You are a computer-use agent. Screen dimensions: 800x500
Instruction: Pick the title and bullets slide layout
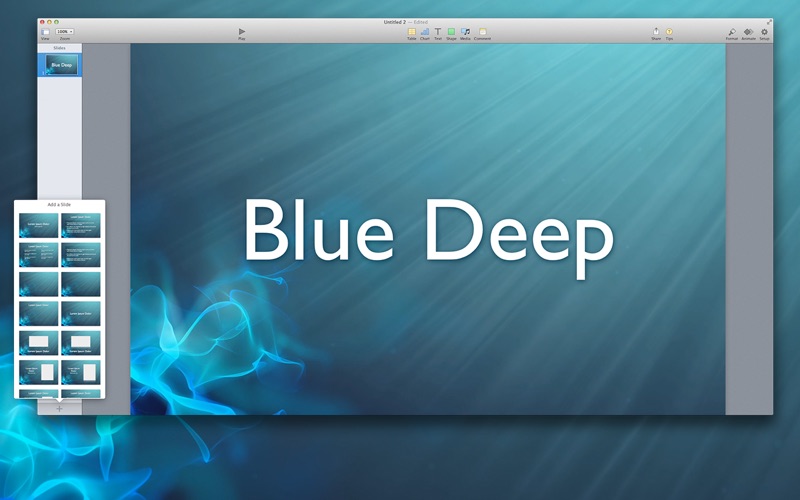81,225
